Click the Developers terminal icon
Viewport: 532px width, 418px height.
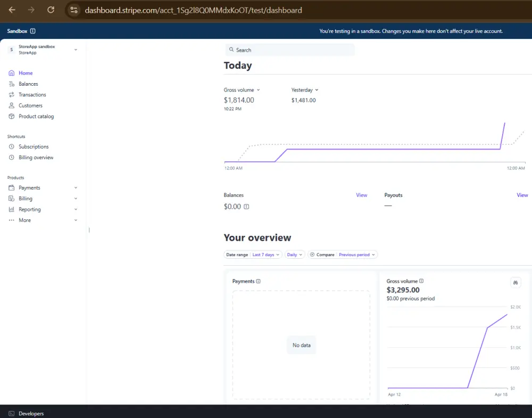(12, 414)
